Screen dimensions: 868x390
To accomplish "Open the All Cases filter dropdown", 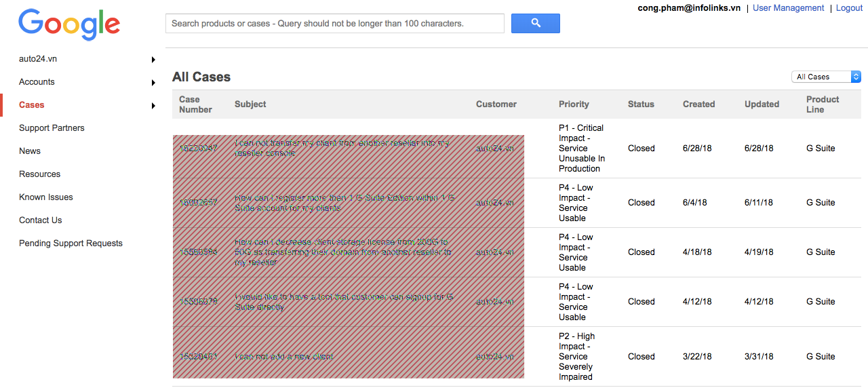I will coord(825,77).
